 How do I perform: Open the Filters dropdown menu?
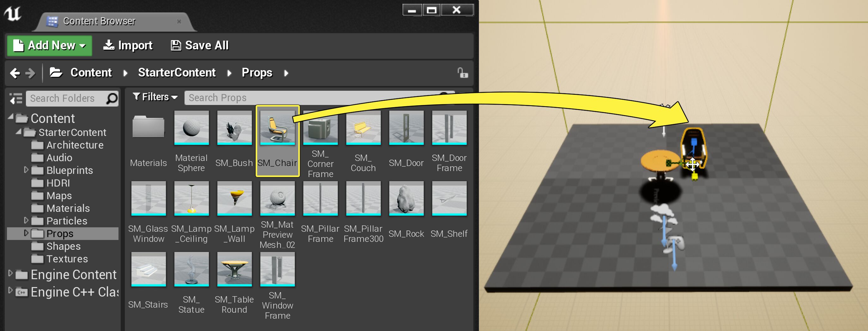(155, 97)
